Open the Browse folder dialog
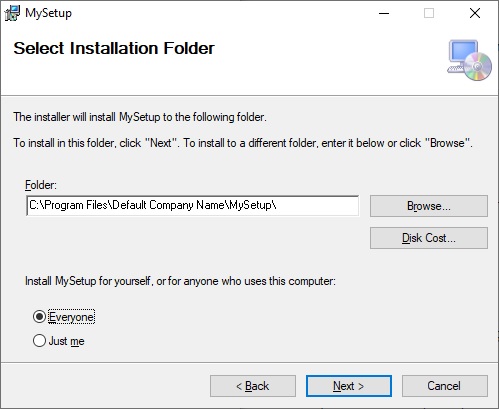Viewport: 499px width, 409px height. (x=429, y=206)
